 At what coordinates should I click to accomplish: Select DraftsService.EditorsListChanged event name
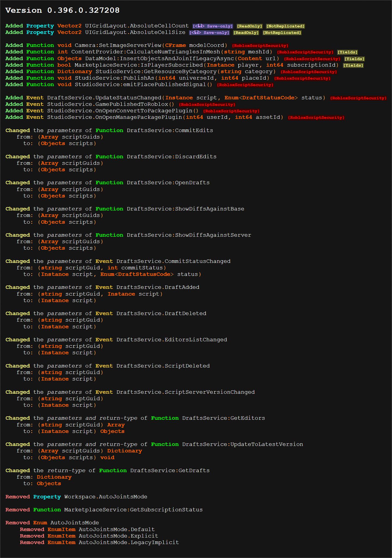[x=172, y=340]
